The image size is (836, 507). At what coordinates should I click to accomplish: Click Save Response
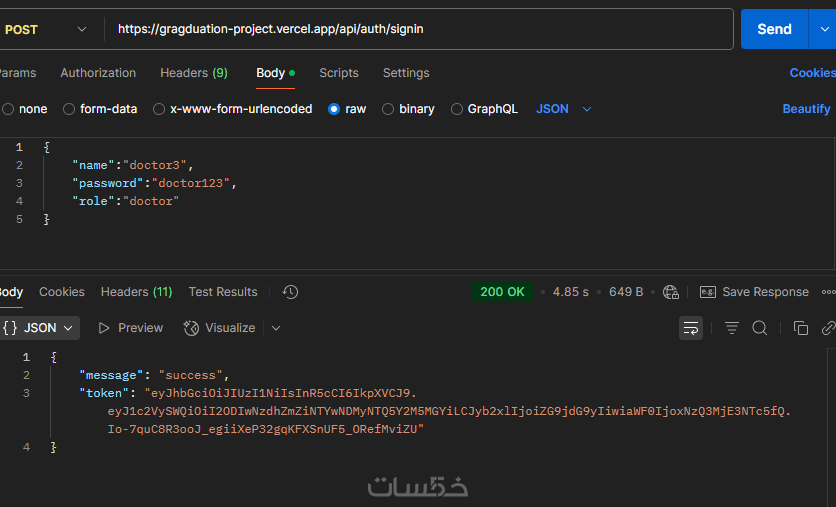[755, 292]
